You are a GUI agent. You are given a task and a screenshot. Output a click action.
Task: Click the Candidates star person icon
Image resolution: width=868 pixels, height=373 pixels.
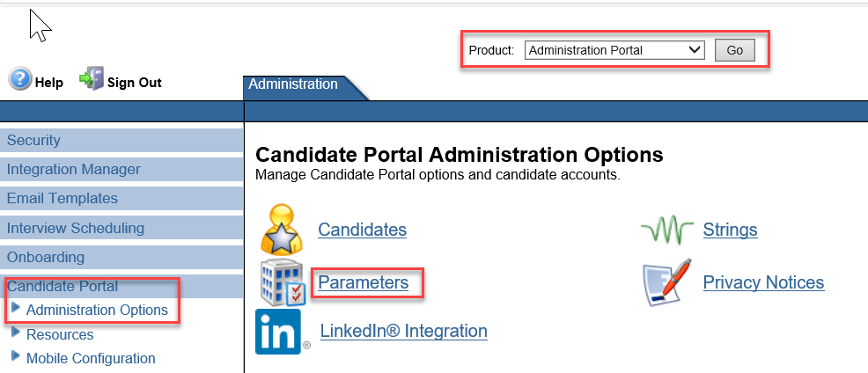click(x=282, y=229)
